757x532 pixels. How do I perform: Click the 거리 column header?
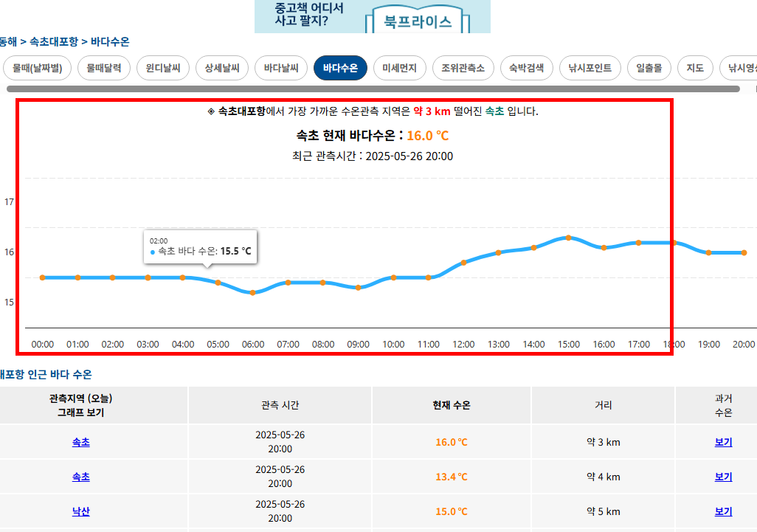click(603, 405)
